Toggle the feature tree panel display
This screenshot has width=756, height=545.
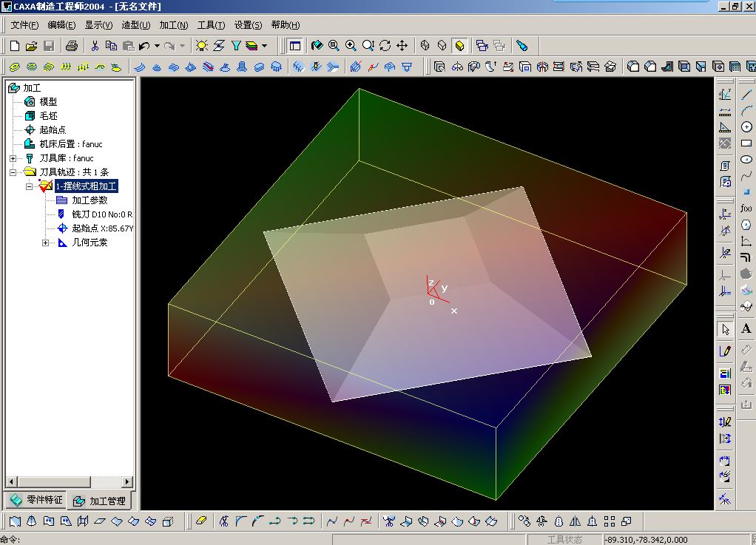coord(294,46)
